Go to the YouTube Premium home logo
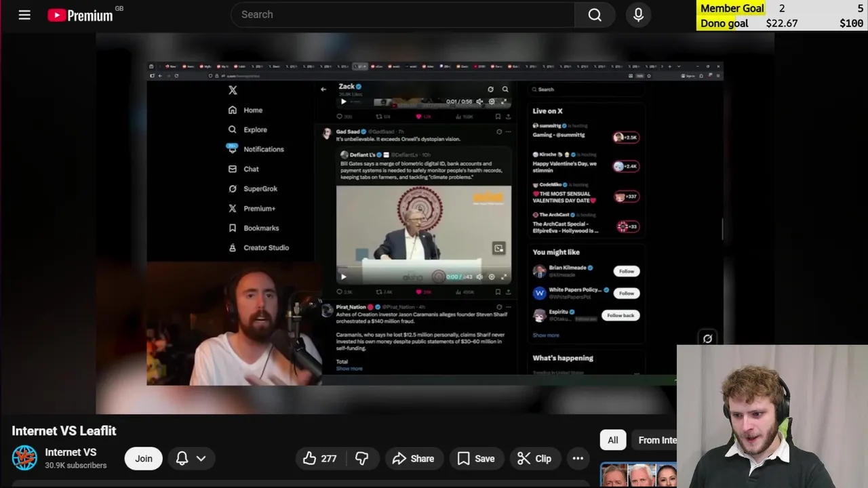The width and height of the screenshot is (868, 488). pyautogui.click(x=80, y=15)
